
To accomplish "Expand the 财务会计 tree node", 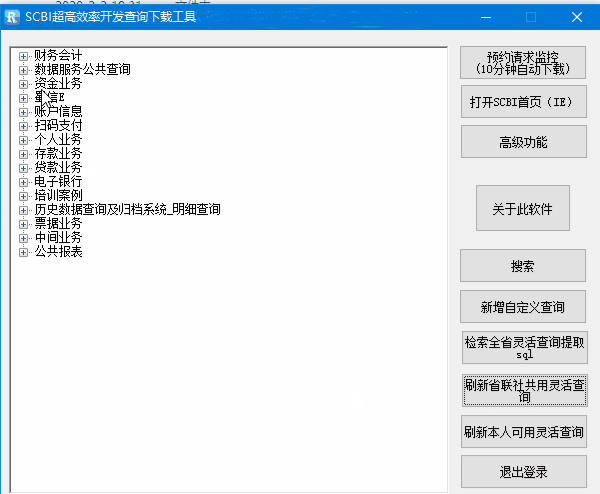I will 23,56.
